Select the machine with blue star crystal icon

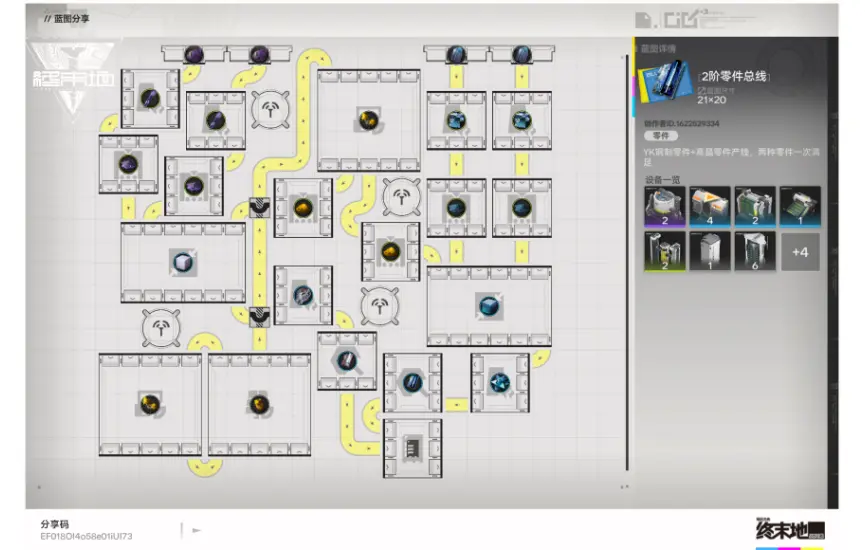(x=500, y=383)
